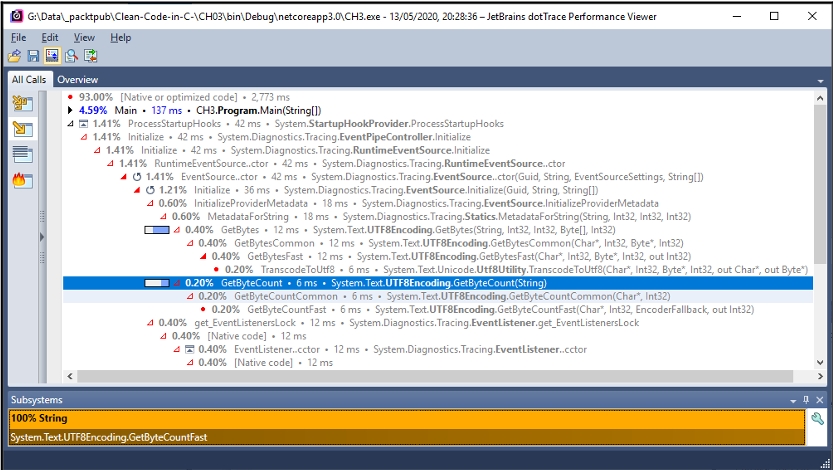The height and width of the screenshot is (470, 833).
Task: Open subsystem settings wrench icon
Action: [817, 420]
